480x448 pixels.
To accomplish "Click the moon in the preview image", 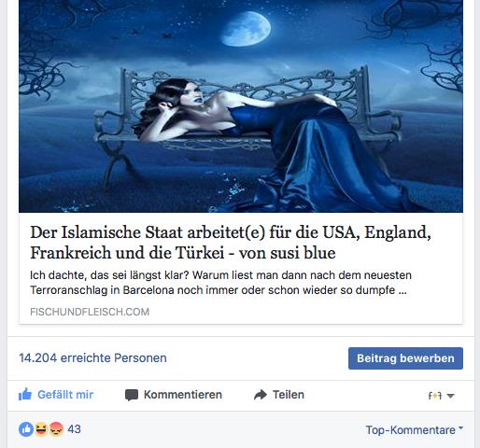I will coord(246,29).
